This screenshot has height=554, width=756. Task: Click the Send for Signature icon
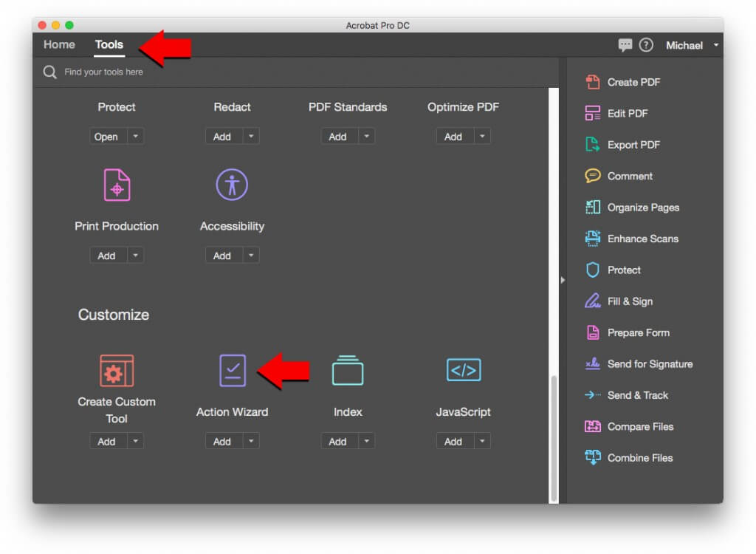[x=593, y=363]
